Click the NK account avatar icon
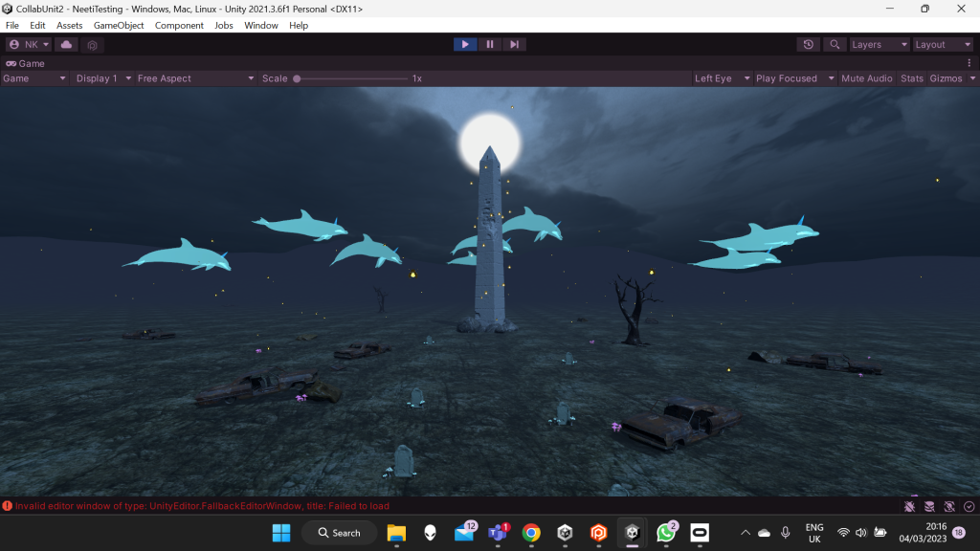 tap(14, 44)
